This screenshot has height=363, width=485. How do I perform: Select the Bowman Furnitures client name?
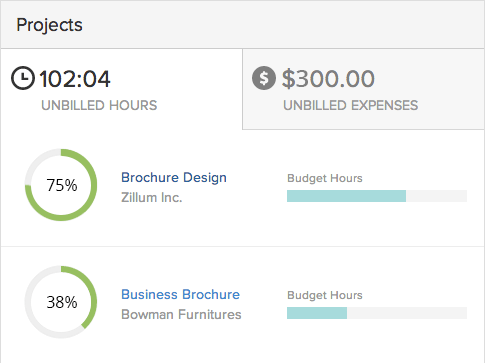[181, 315]
